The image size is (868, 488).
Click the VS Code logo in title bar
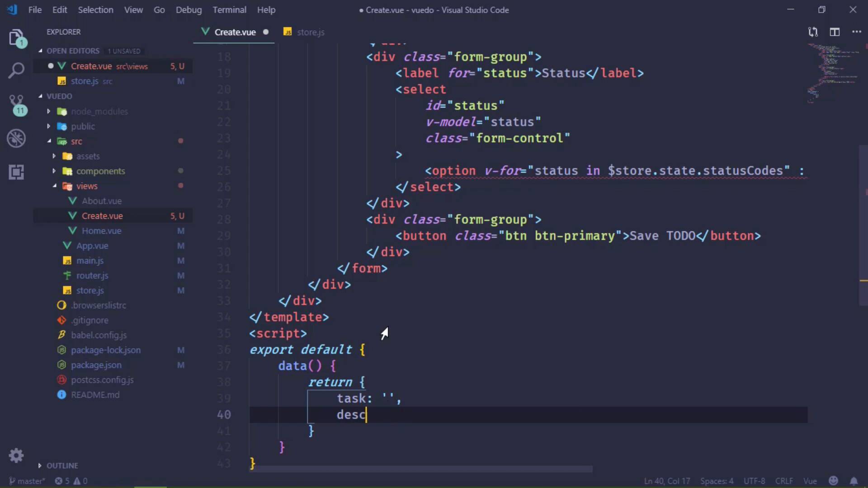coord(12,9)
